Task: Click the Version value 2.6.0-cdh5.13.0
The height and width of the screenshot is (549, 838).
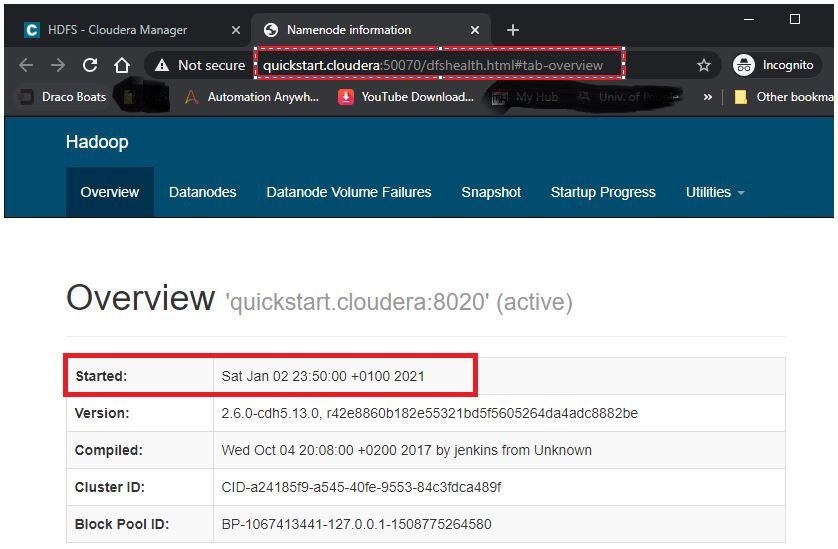Action: [x=429, y=413]
